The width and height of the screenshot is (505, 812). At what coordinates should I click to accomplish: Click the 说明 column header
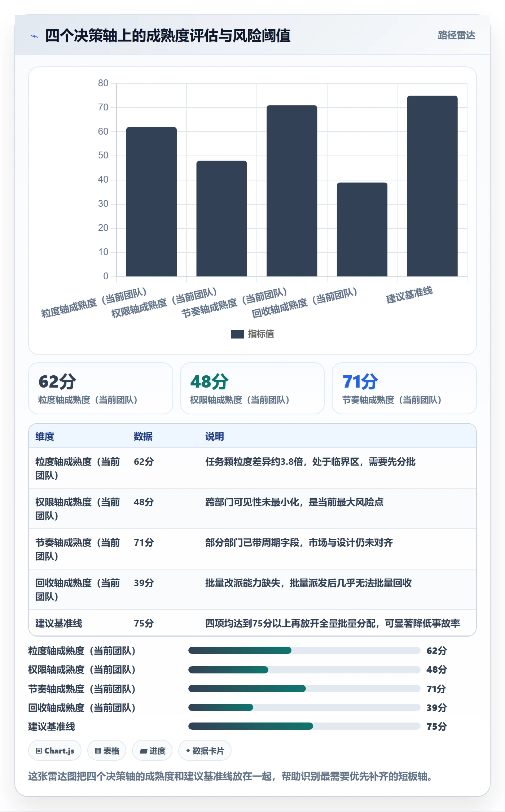pos(215,436)
